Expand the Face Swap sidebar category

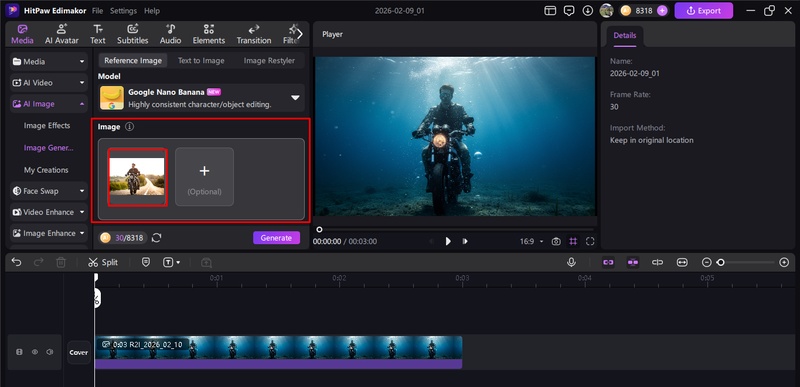[x=49, y=191]
